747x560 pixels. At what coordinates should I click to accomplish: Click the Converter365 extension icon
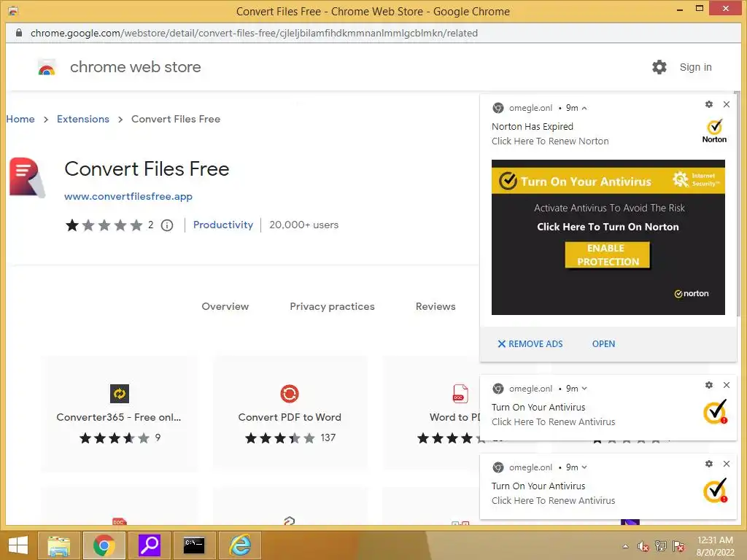(x=119, y=394)
